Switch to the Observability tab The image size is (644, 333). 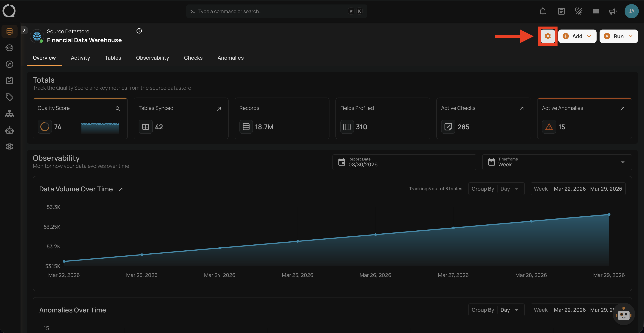coord(152,58)
